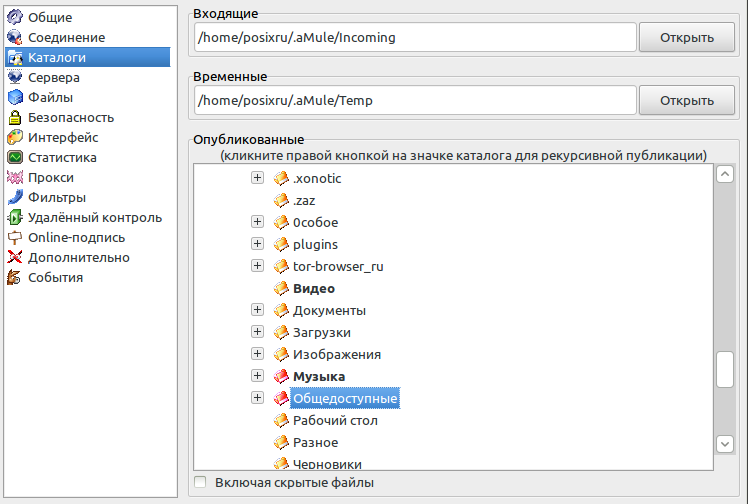Click the folder icon next to Изображения
The width and height of the screenshot is (748, 504).
(x=281, y=354)
